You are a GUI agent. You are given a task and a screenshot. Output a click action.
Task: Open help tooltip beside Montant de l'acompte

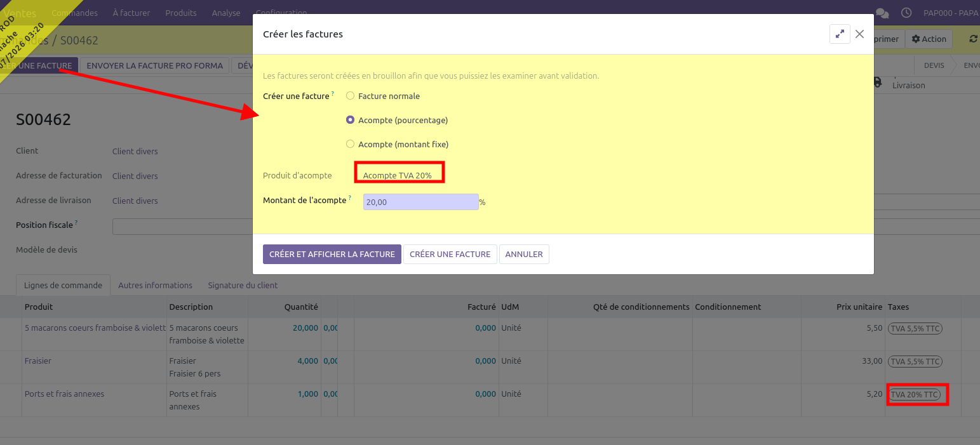tap(350, 198)
